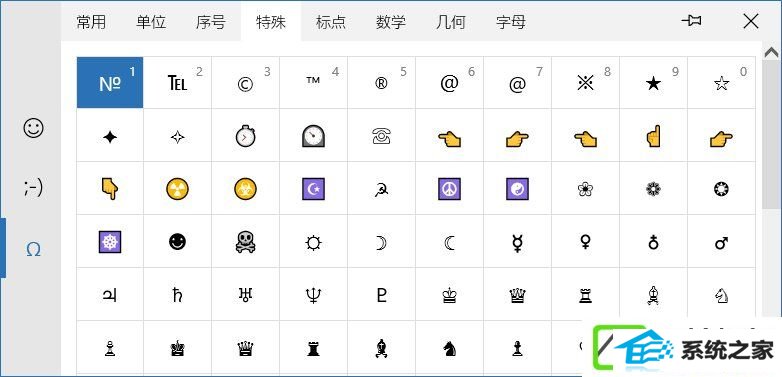
Task: Insert the old telephone symbol
Action: click(381, 136)
